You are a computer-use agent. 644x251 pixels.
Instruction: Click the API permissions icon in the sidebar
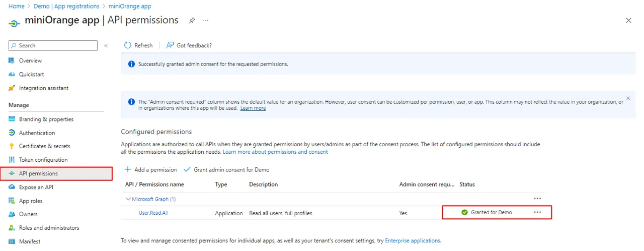click(12, 173)
